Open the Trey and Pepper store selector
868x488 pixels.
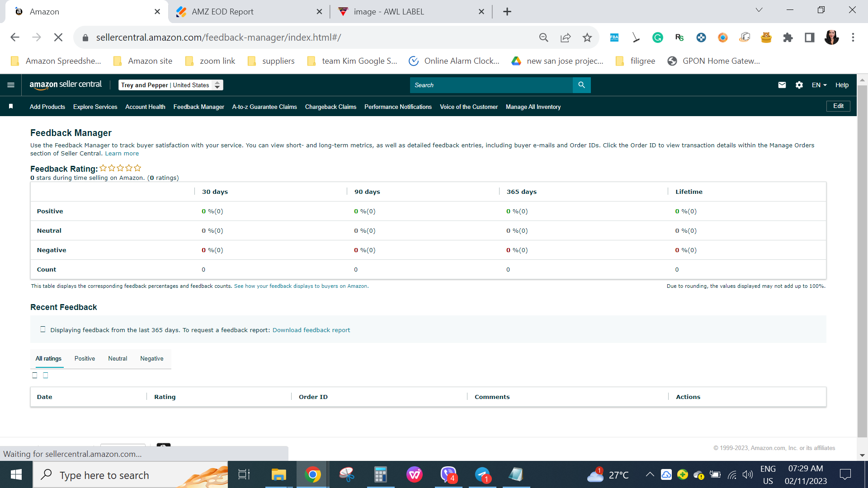coord(171,85)
